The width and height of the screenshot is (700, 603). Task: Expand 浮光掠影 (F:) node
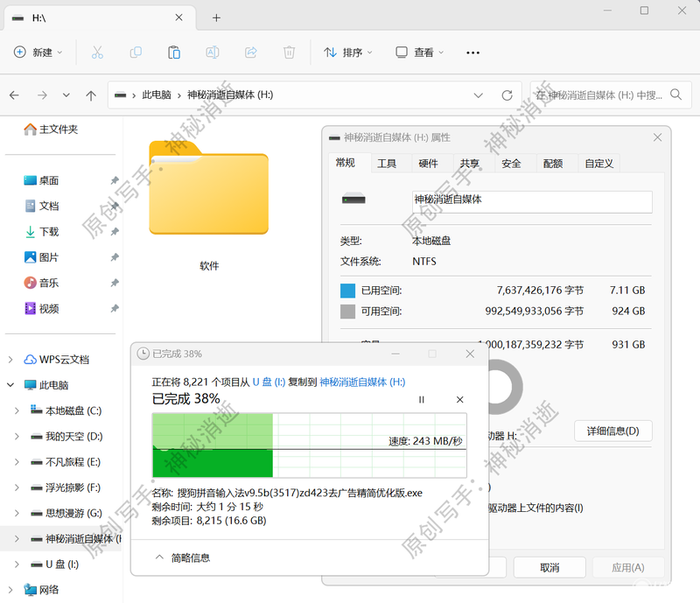pyautogui.click(x=17, y=487)
